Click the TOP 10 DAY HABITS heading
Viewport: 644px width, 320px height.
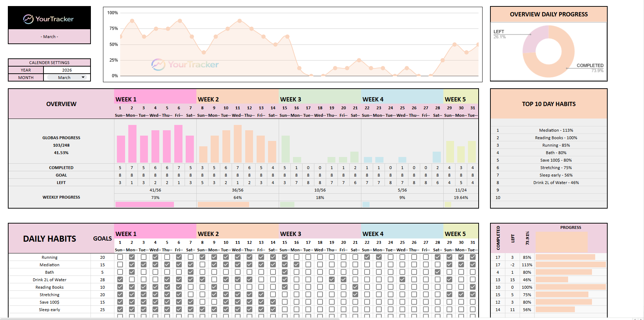(x=548, y=104)
